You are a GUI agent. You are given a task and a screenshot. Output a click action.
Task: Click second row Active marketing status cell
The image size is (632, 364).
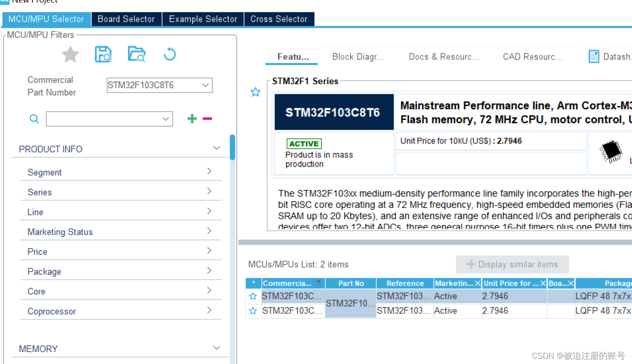tap(457, 311)
